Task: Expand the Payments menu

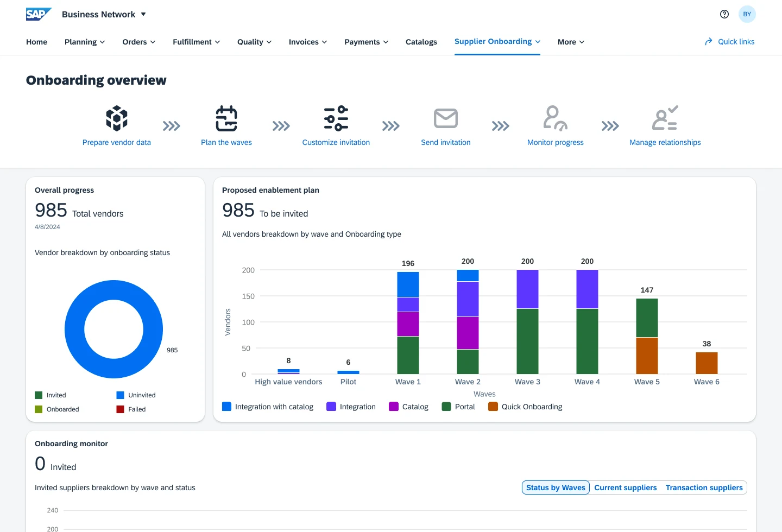Action: point(367,42)
